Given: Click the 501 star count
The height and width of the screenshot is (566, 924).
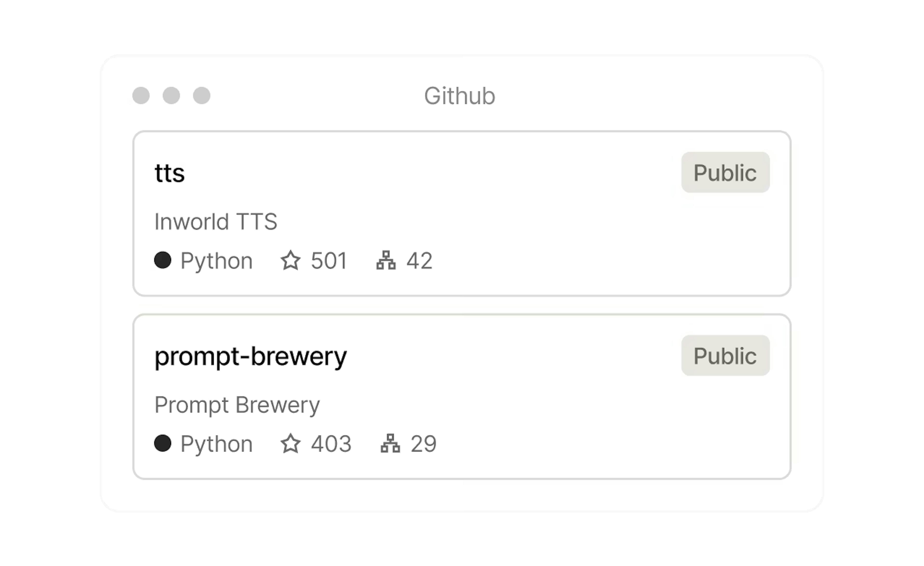Looking at the screenshot, I should (x=329, y=261).
